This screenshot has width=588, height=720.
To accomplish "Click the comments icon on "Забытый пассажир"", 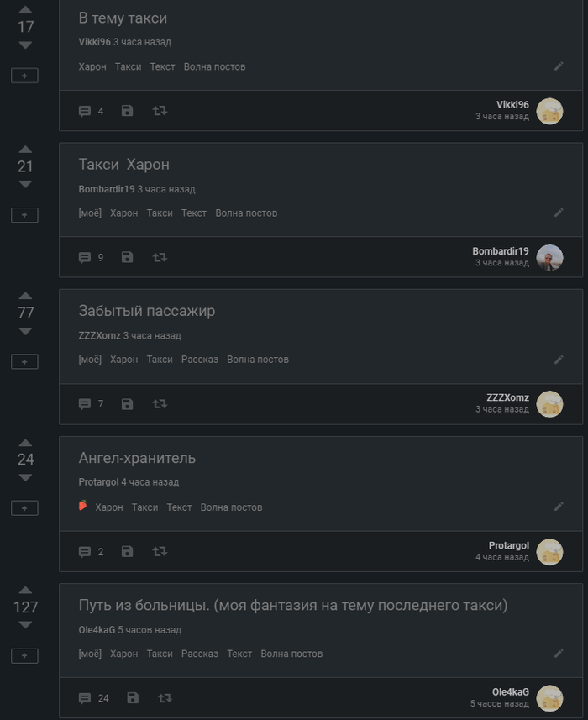I will click(85, 404).
